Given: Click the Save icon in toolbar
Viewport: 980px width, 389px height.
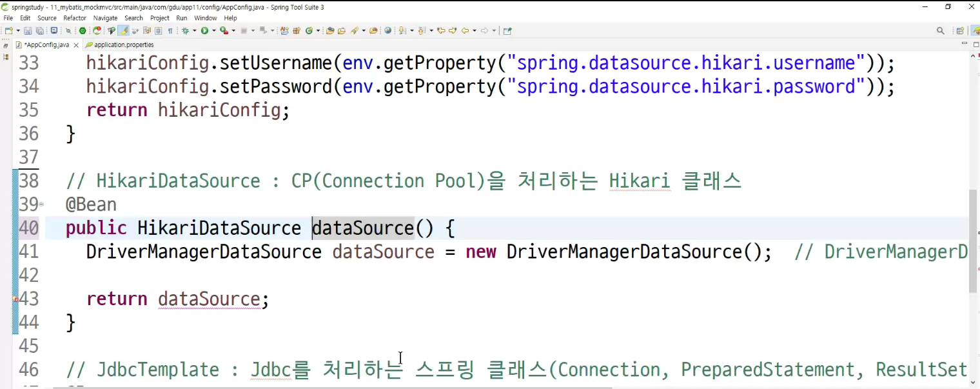Looking at the screenshot, I should 28,30.
